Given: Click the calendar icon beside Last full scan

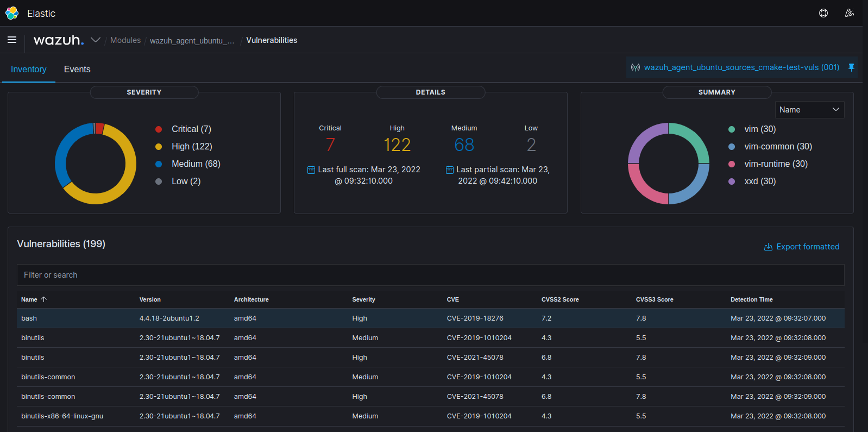Looking at the screenshot, I should pyautogui.click(x=311, y=170).
